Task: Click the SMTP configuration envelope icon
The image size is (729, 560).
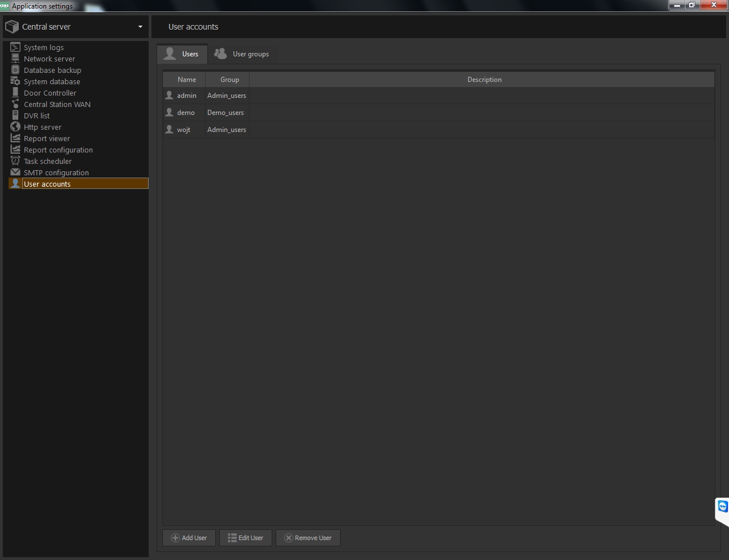Action: pyautogui.click(x=15, y=172)
